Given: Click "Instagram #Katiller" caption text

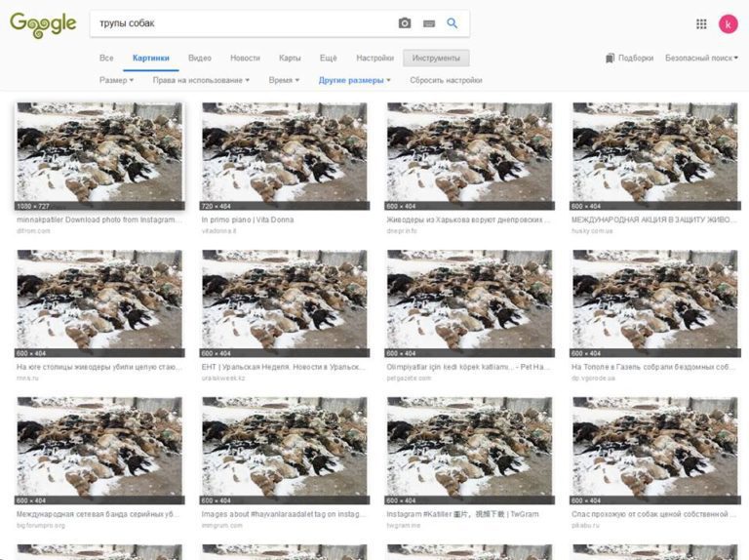Looking at the screenshot, I should [462, 514].
